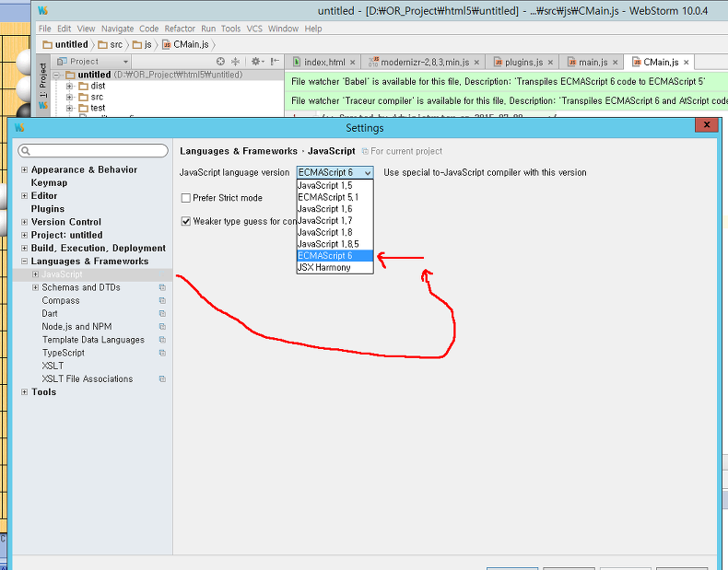The height and width of the screenshot is (570, 728).
Task: Choose JavaScript 1.8.5 from the version list
Action: click(x=335, y=244)
